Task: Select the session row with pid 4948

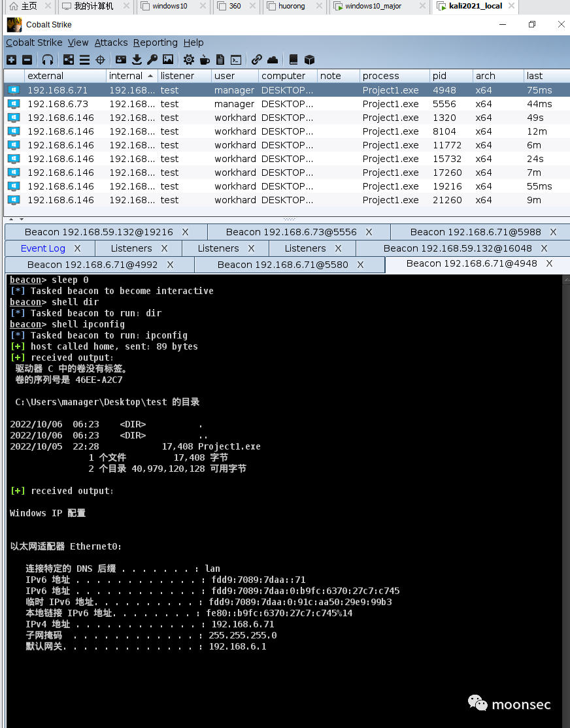Action: (286, 90)
